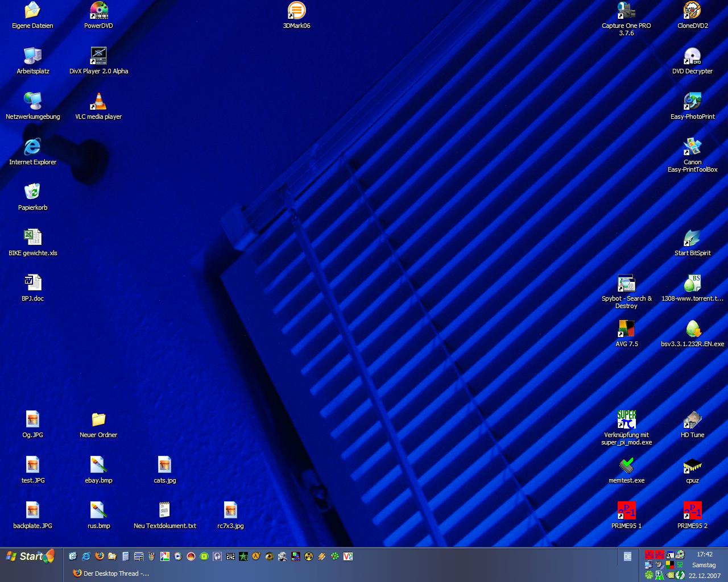Click the 17:42 clock in the tray
The image size is (728, 582).
[704, 554]
